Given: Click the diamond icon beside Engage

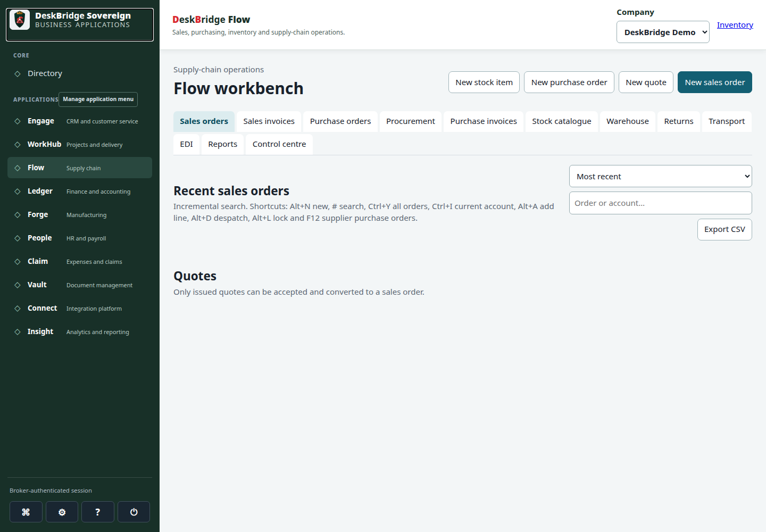Looking at the screenshot, I should click(18, 121).
